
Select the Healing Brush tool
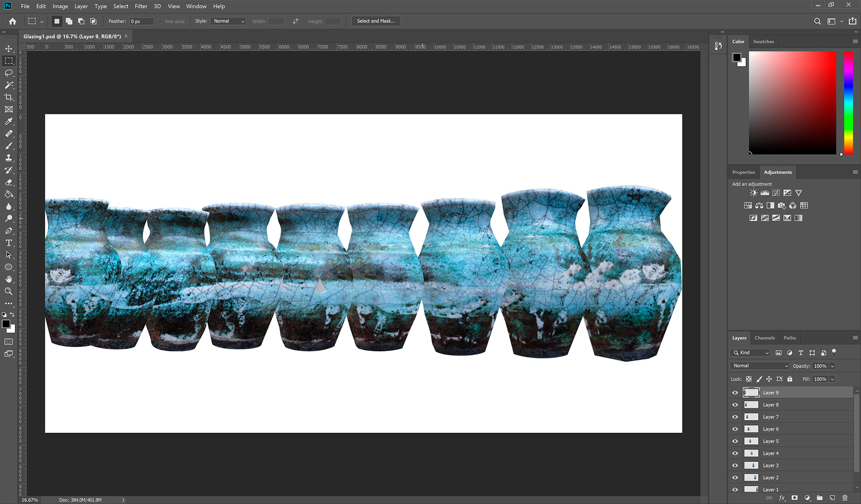coord(9,134)
